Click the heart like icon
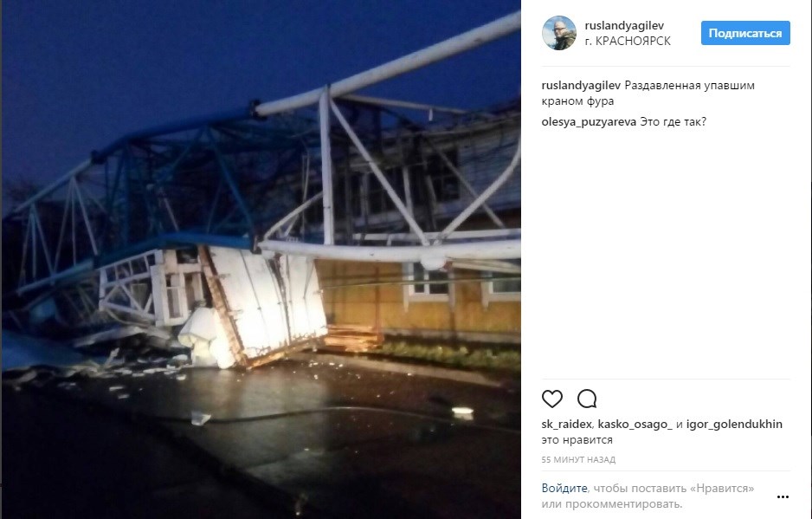Viewport: 812px width, 519px height. [x=552, y=399]
